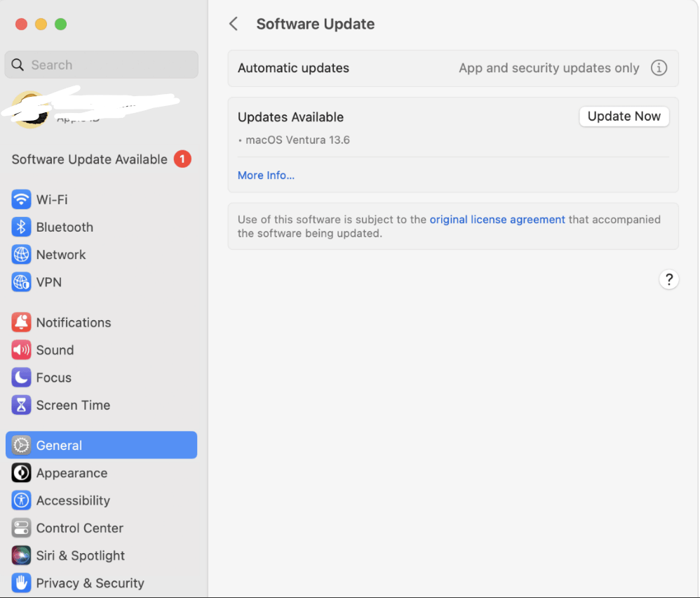Open the Wi-Fi settings icon

pyautogui.click(x=21, y=199)
